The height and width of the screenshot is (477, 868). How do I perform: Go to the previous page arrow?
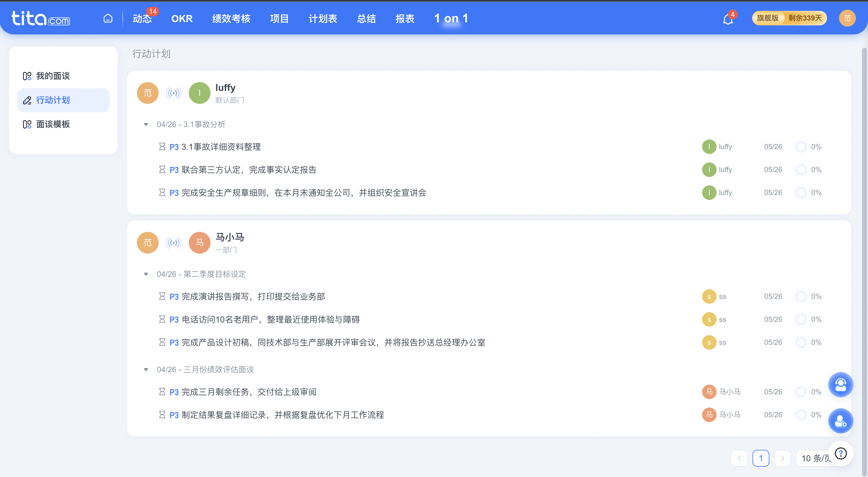[739, 458]
